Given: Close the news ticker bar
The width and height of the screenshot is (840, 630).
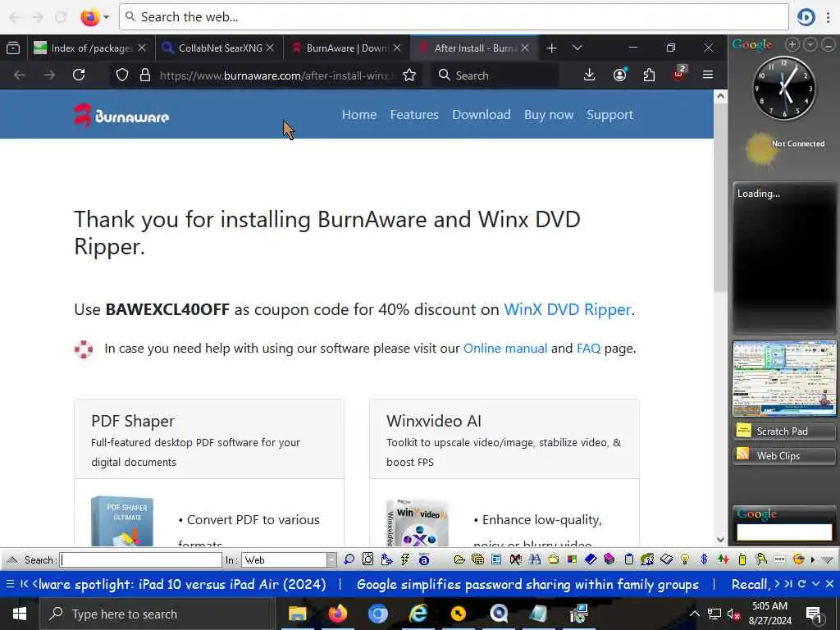Looking at the screenshot, I should click(829, 584).
